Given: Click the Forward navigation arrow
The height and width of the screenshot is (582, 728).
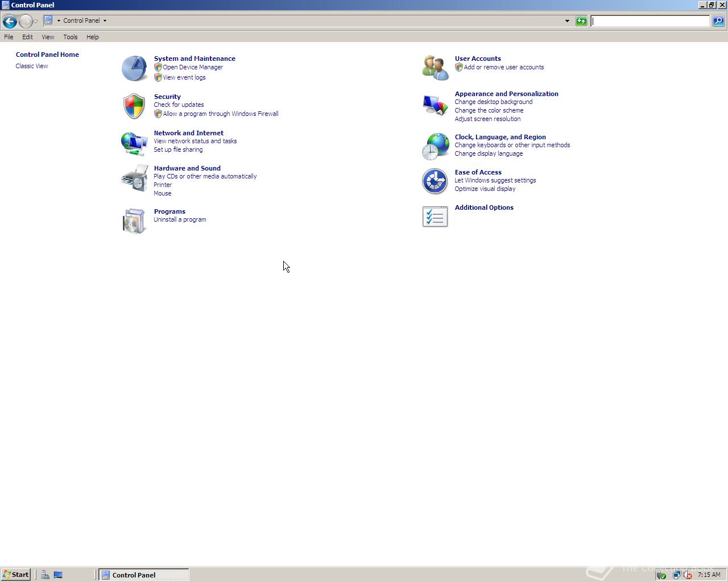Looking at the screenshot, I should 26,22.
